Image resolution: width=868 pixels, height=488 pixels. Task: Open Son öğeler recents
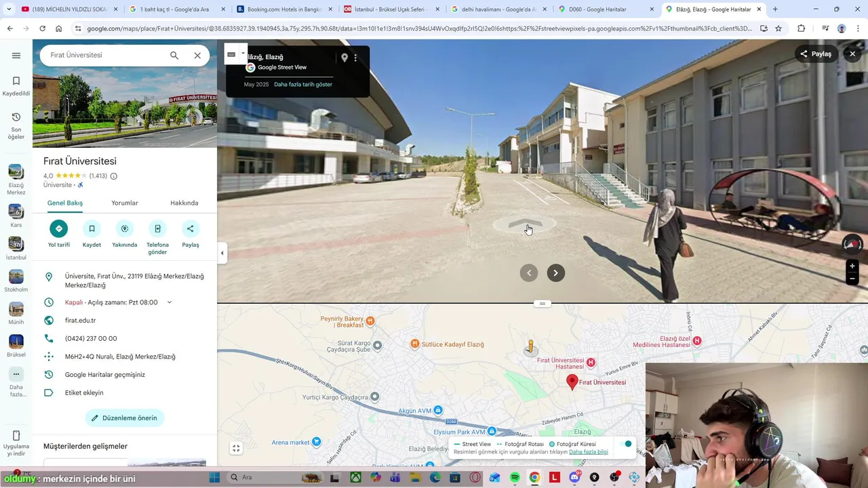[x=16, y=125]
